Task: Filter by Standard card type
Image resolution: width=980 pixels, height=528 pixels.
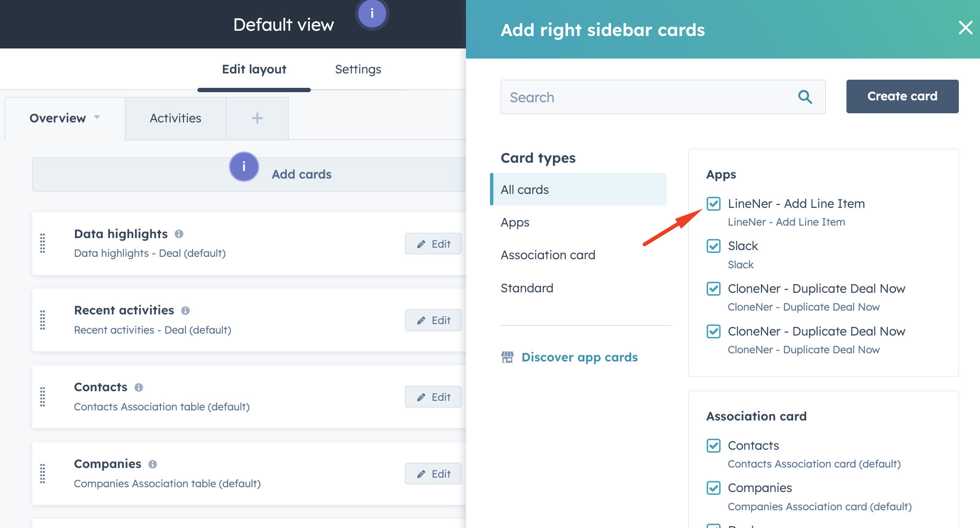Action: tap(527, 288)
